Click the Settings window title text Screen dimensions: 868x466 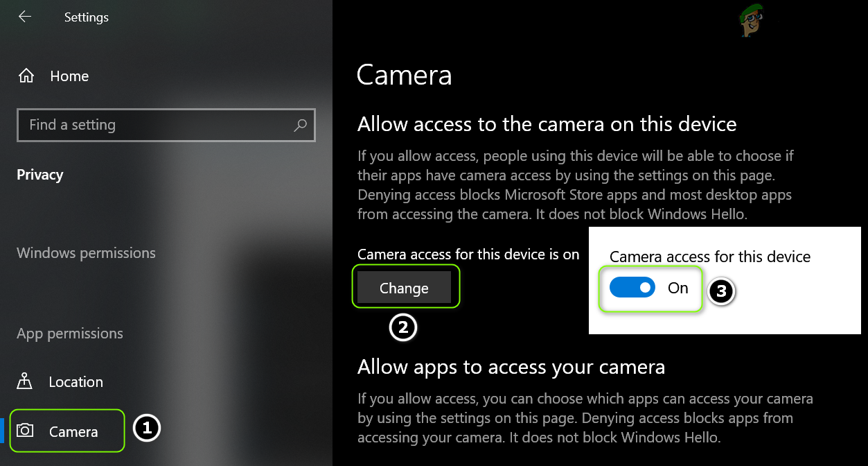[87, 17]
